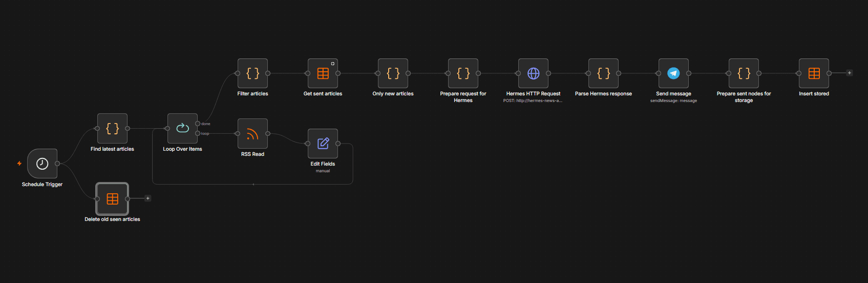This screenshot has height=283, width=868.
Task: Click the 'Get sent articles' label
Action: tap(323, 94)
